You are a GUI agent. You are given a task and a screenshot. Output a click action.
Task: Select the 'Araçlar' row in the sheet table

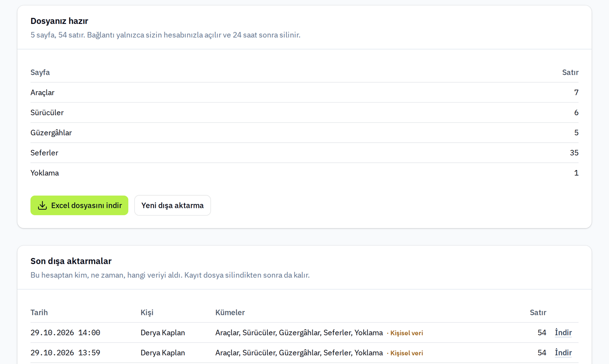304,93
